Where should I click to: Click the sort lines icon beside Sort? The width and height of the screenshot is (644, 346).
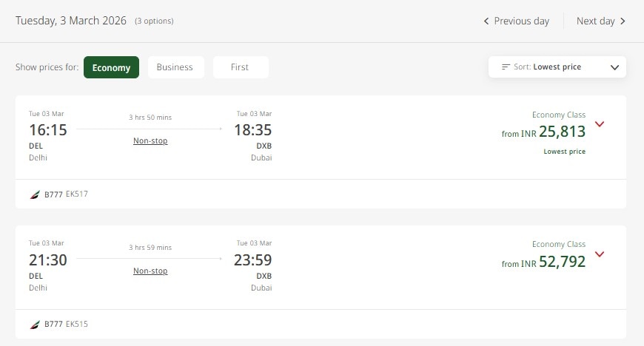coord(506,67)
